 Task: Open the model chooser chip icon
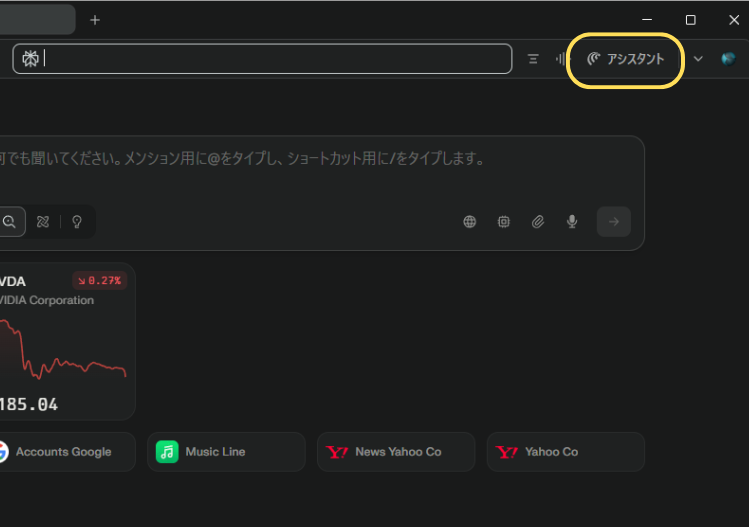click(x=504, y=222)
